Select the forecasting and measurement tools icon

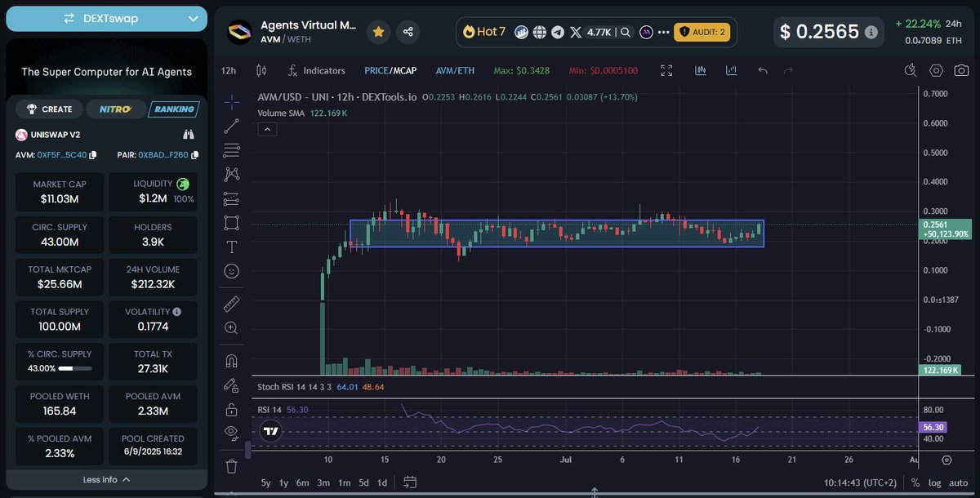click(x=231, y=198)
